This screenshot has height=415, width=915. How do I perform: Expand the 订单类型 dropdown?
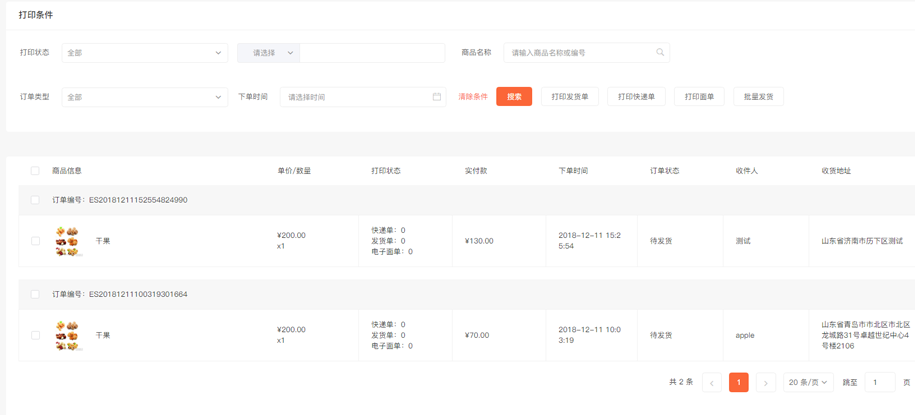click(x=144, y=97)
